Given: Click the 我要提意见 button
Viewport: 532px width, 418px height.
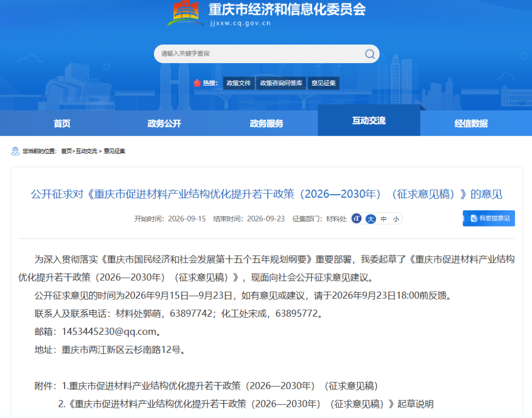Looking at the screenshot, I should 488,218.
